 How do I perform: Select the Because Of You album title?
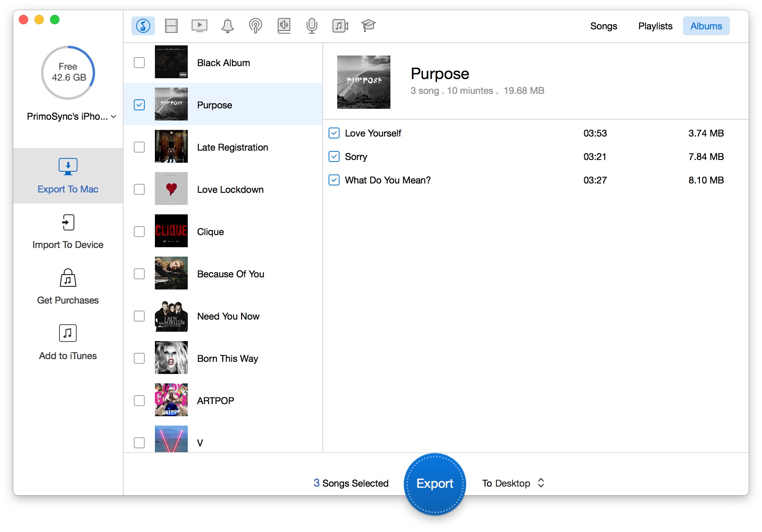pyautogui.click(x=231, y=274)
